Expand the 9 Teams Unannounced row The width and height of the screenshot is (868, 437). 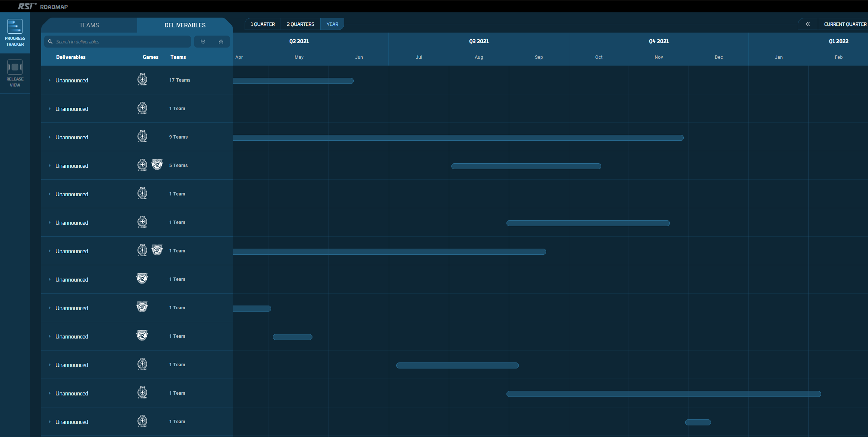(49, 137)
